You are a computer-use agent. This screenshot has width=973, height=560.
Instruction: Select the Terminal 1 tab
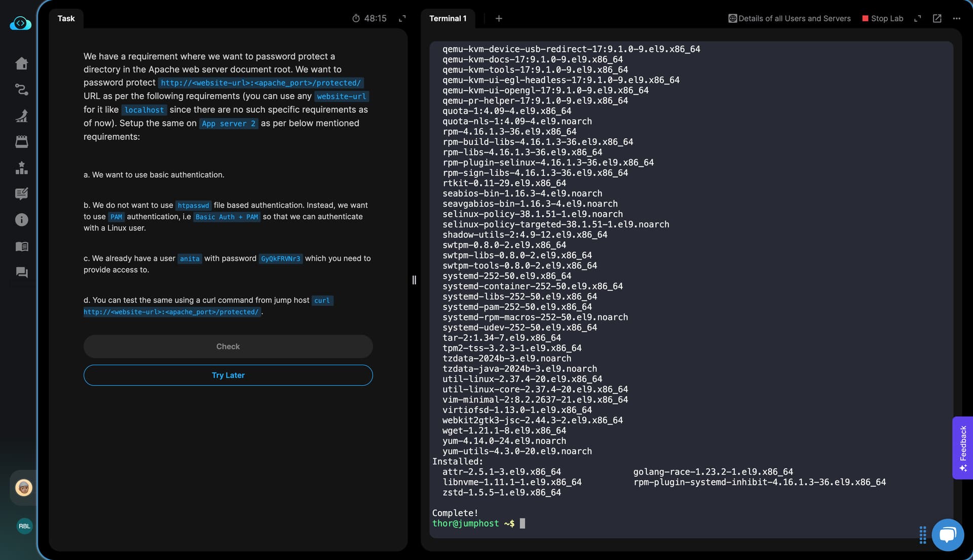pyautogui.click(x=447, y=19)
